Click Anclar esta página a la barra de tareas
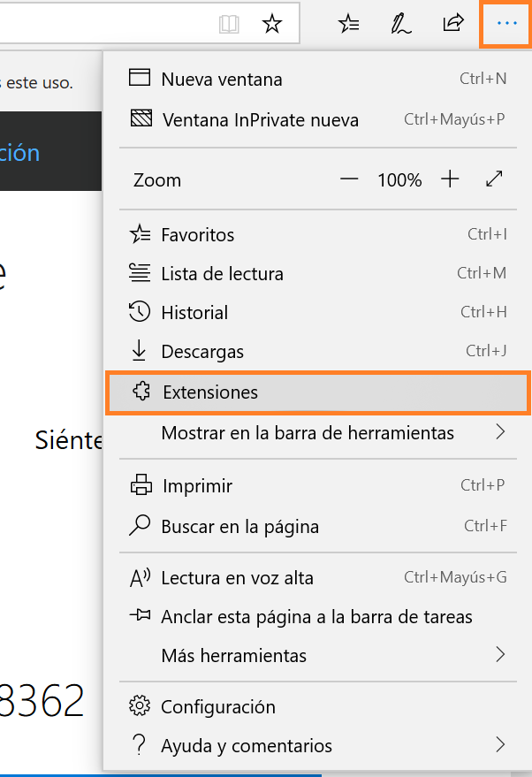The width and height of the screenshot is (532, 777). pos(315,616)
